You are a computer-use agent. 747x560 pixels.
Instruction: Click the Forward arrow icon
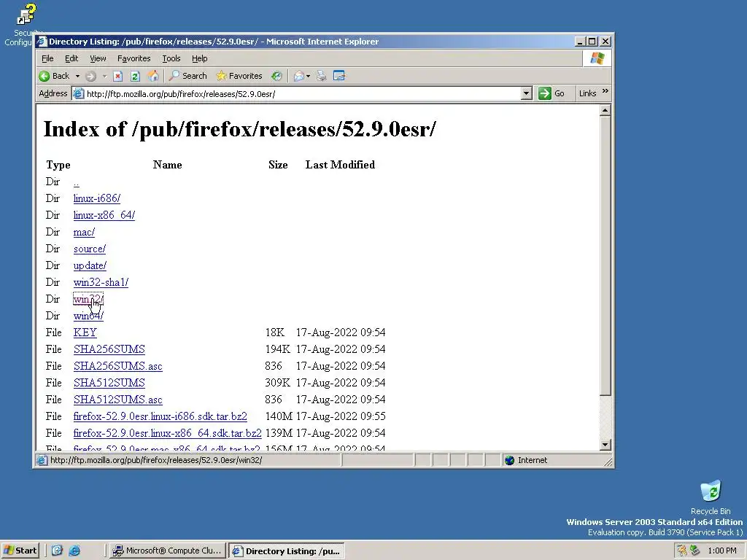tap(90, 76)
